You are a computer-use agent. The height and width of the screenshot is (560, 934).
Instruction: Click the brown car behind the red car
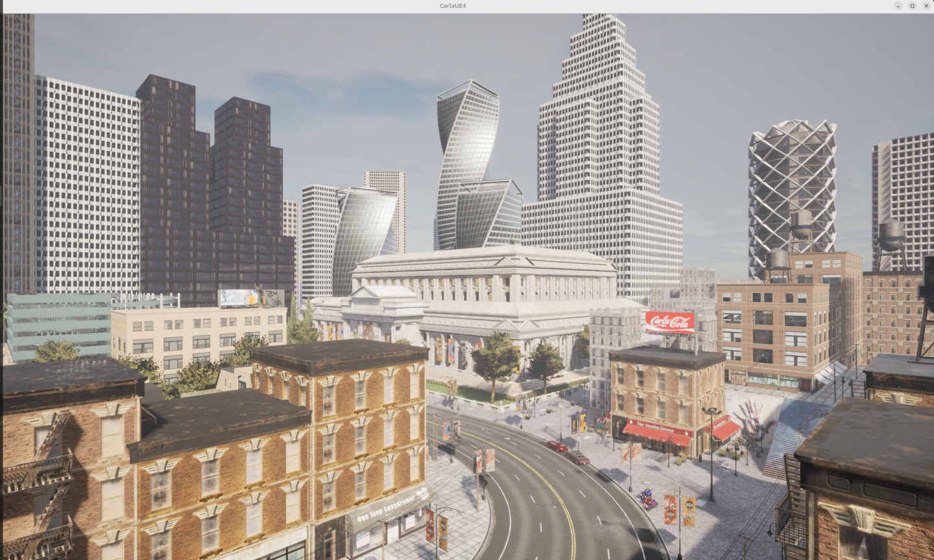tap(577, 458)
